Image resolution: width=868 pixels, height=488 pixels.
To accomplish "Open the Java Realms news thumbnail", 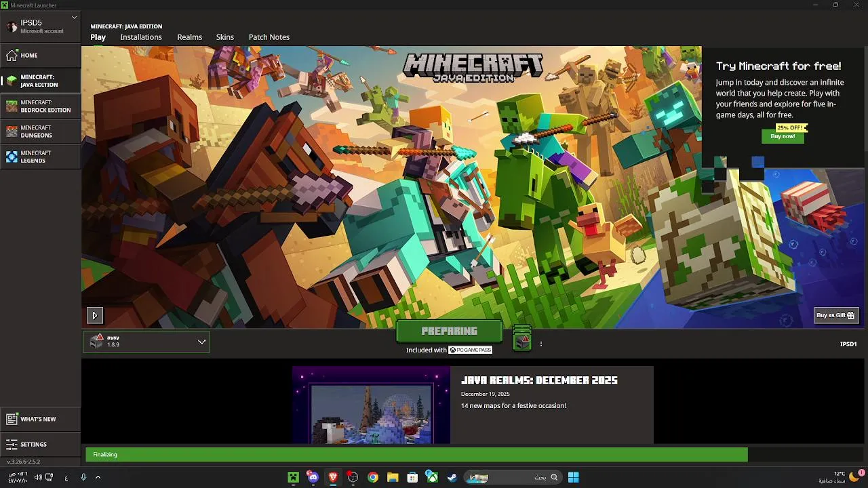I will (371, 405).
